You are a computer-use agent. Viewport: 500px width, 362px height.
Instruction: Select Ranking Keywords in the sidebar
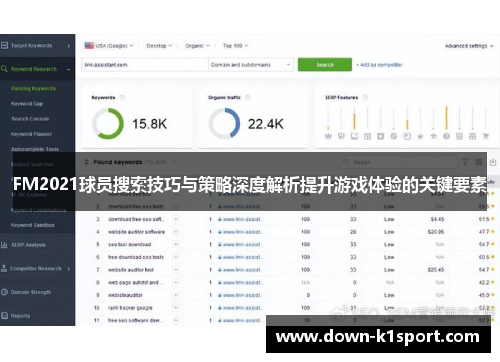tap(33, 88)
